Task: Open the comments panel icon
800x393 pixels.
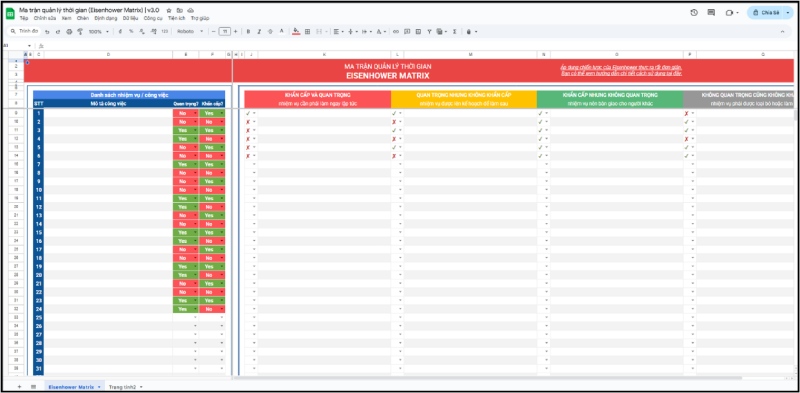Action: (x=711, y=13)
